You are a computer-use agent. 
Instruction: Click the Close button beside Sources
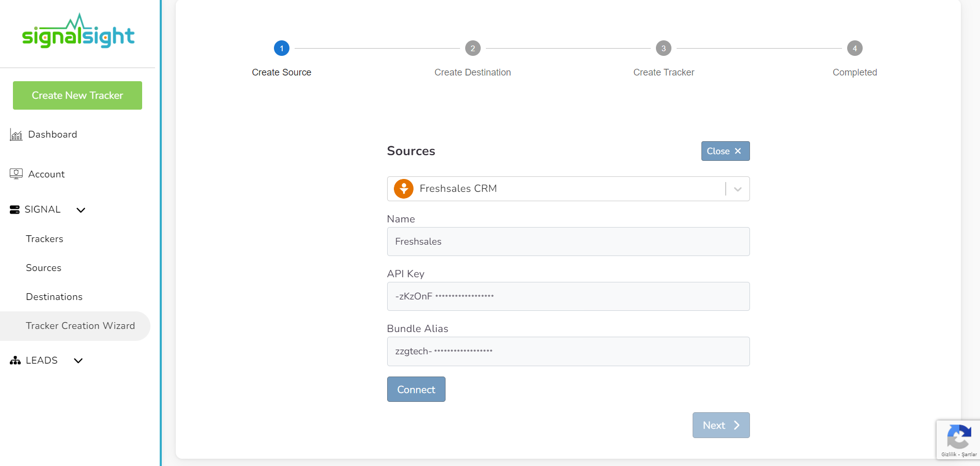[725, 151]
